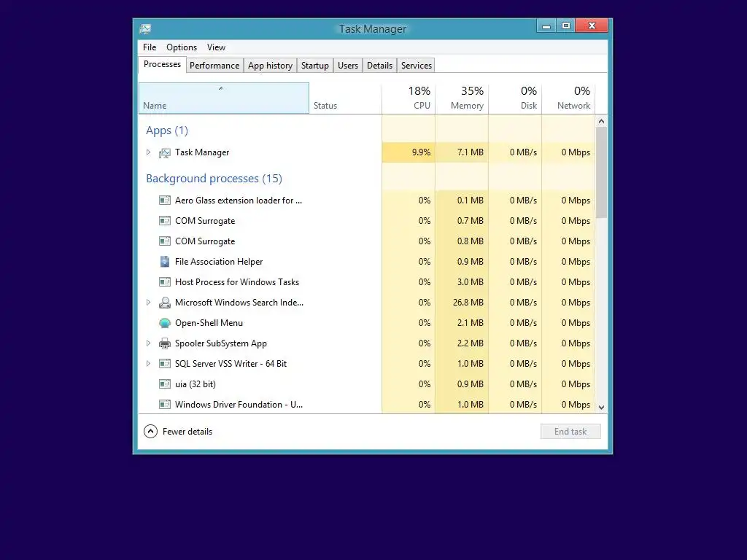Expand Microsoft Windows Search Indexer process group

coord(148,303)
